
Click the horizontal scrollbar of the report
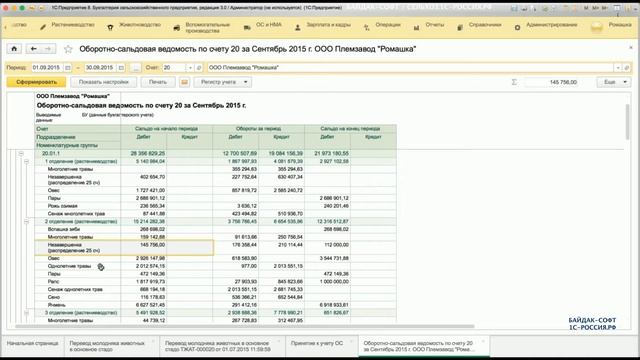245,326
